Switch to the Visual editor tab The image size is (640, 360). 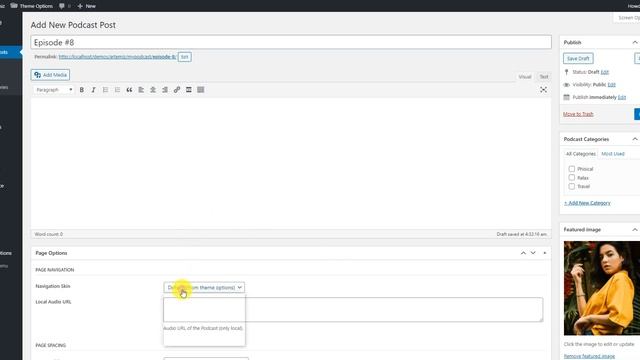click(x=524, y=77)
